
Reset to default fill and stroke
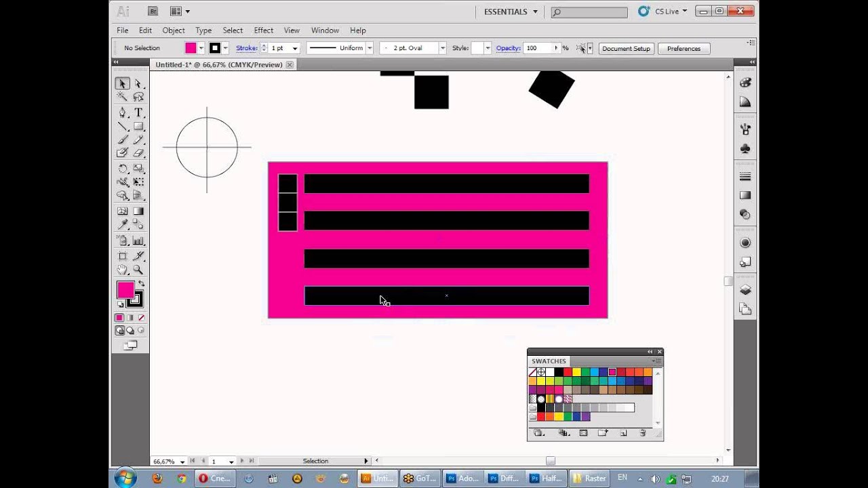pyautogui.click(x=121, y=304)
